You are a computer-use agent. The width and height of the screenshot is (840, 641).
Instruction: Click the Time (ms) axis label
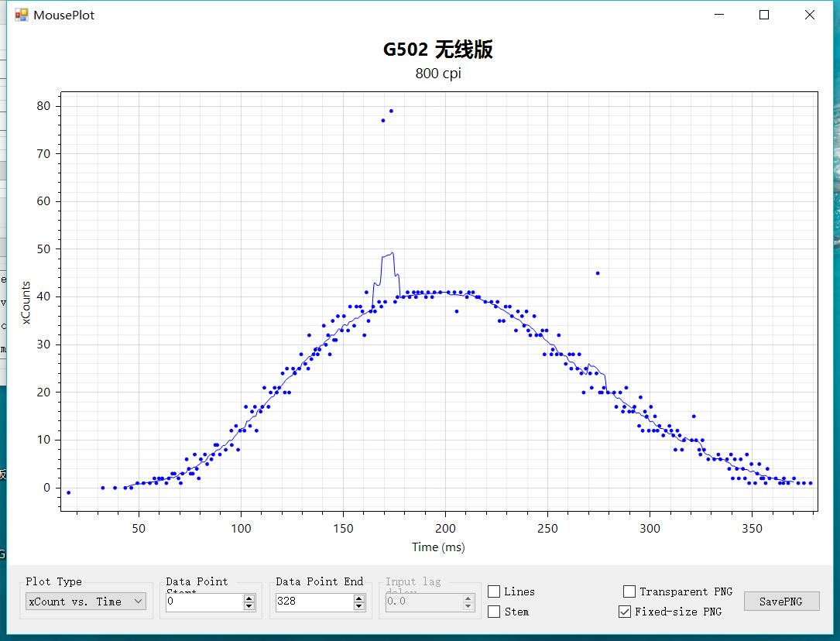439,547
